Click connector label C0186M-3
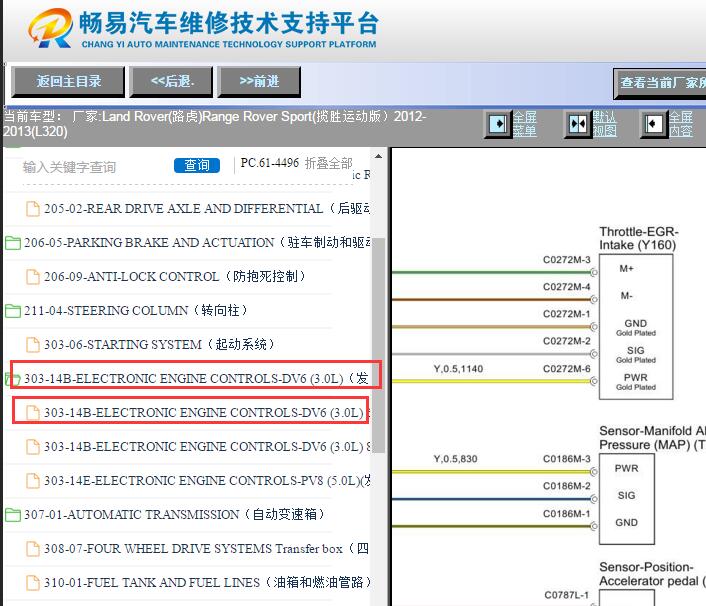Viewport: 706px width, 606px height. (566, 459)
